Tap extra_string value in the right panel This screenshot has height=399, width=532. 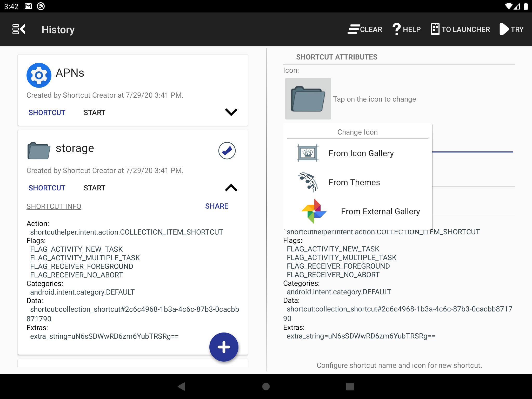pyautogui.click(x=361, y=336)
